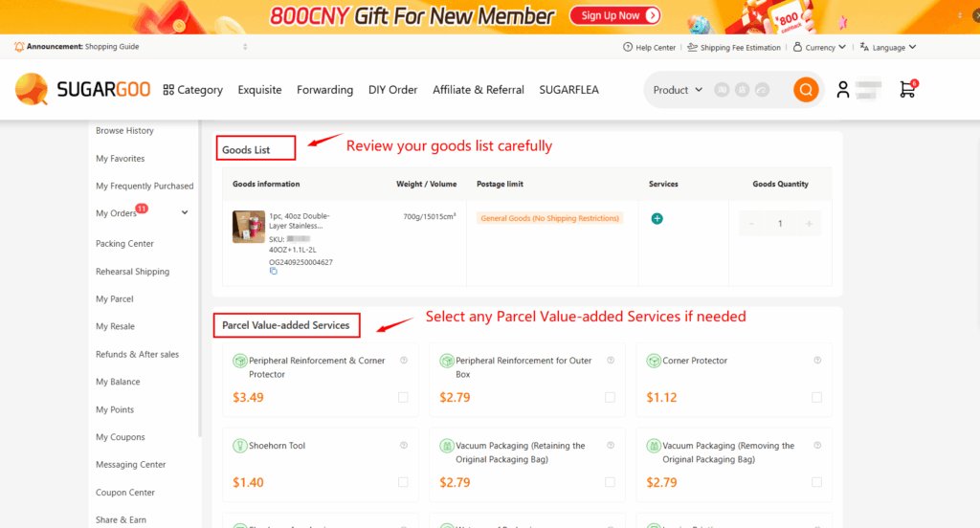This screenshot has height=528, width=980.
Task: Show help for Vacuum Packaging Retaining
Action: 611,446
